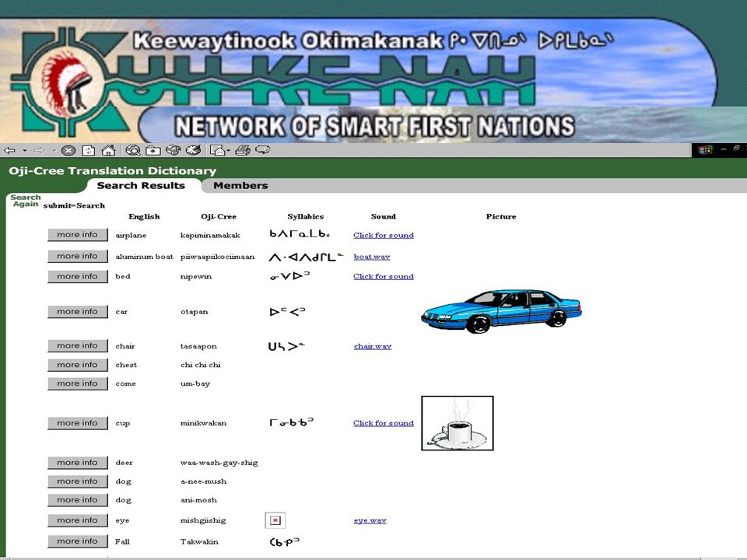Click the Oji-Cree word waa-wash-gay-shig
The height and width of the screenshot is (560, 747).
point(219,463)
